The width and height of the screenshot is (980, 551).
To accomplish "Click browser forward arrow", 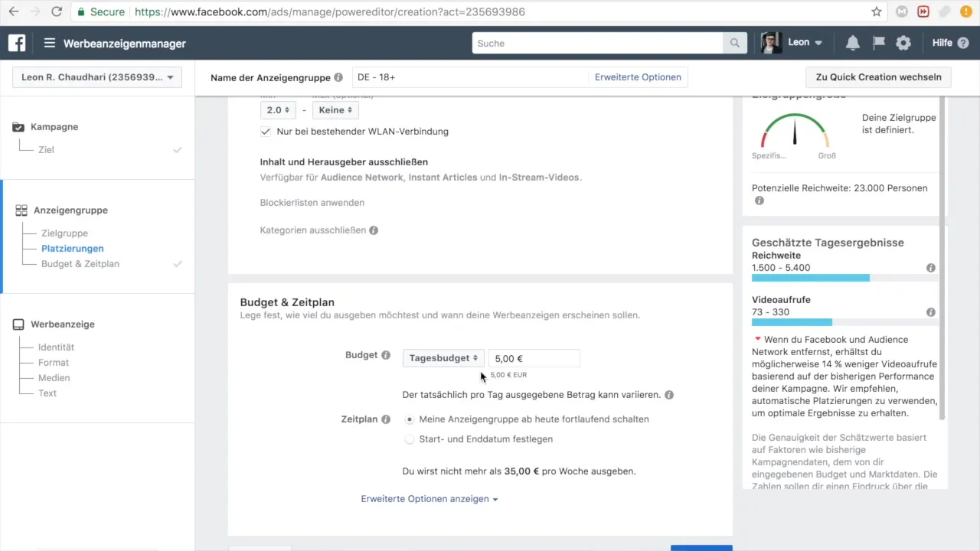I will click(35, 12).
